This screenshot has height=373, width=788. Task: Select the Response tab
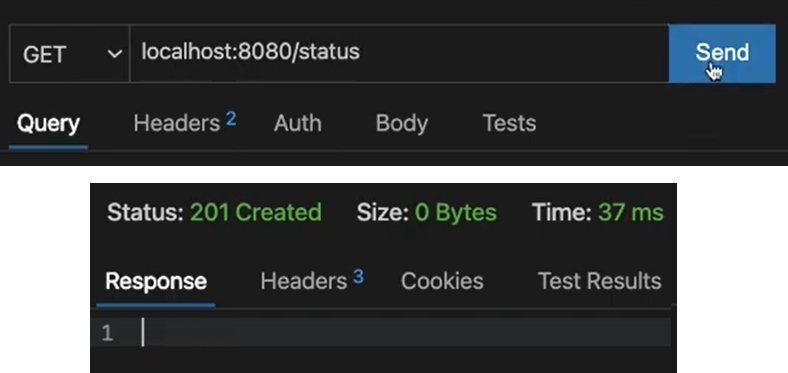156,281
